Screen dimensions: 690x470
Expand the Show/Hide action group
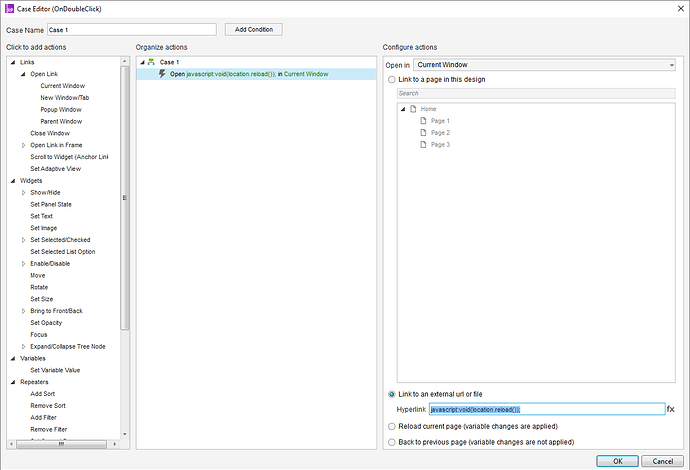pyautogui.click(x=24, y=192)
